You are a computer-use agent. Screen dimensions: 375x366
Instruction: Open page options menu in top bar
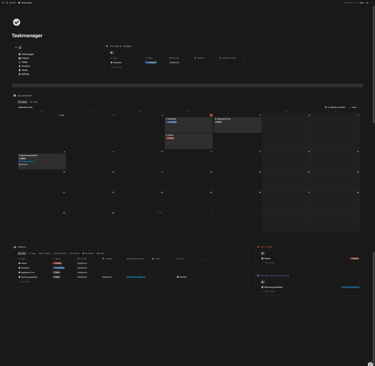(x=371, y=3)
